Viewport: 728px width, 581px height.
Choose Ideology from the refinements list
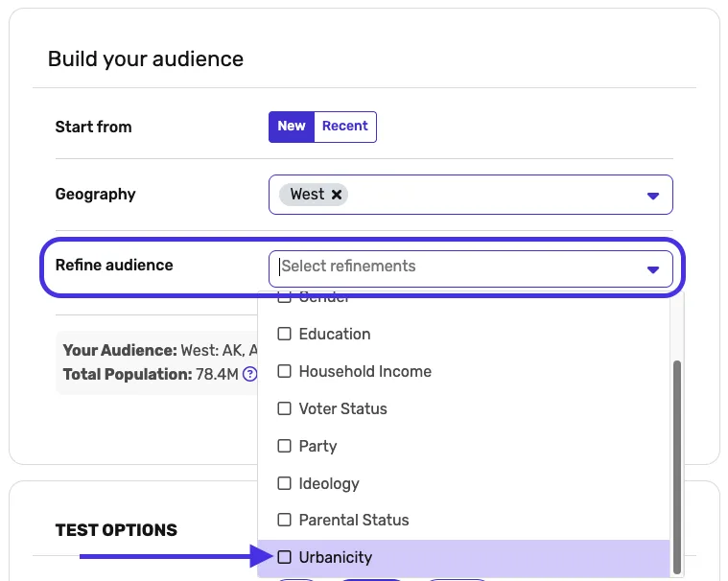(x=328, y=484)
